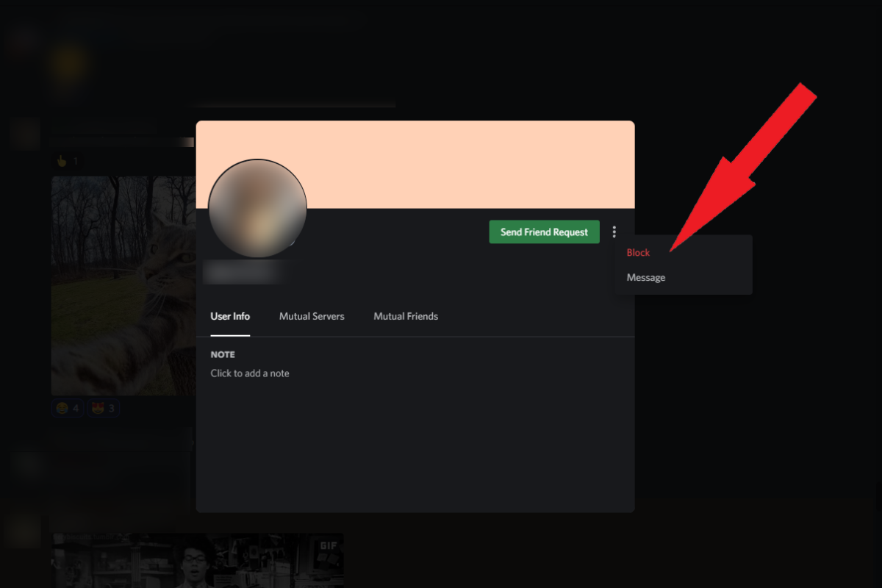Click the user's circular profile avatar
The width and height of the screenshot is (882, 588).
coord(257,209)
